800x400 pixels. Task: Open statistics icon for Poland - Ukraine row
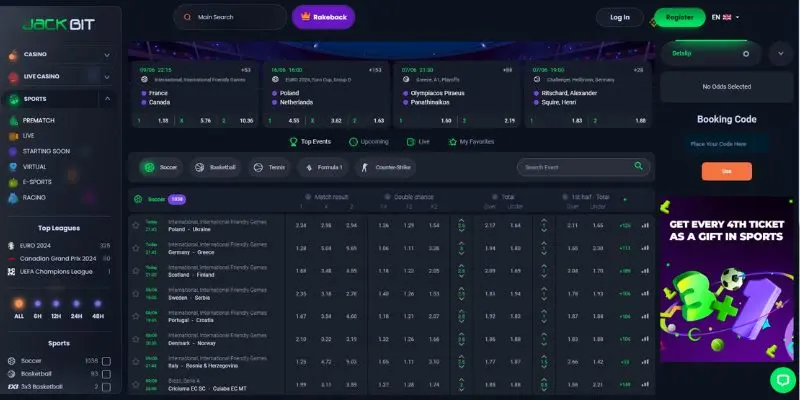pyautogui.click(x=645, y=225)
